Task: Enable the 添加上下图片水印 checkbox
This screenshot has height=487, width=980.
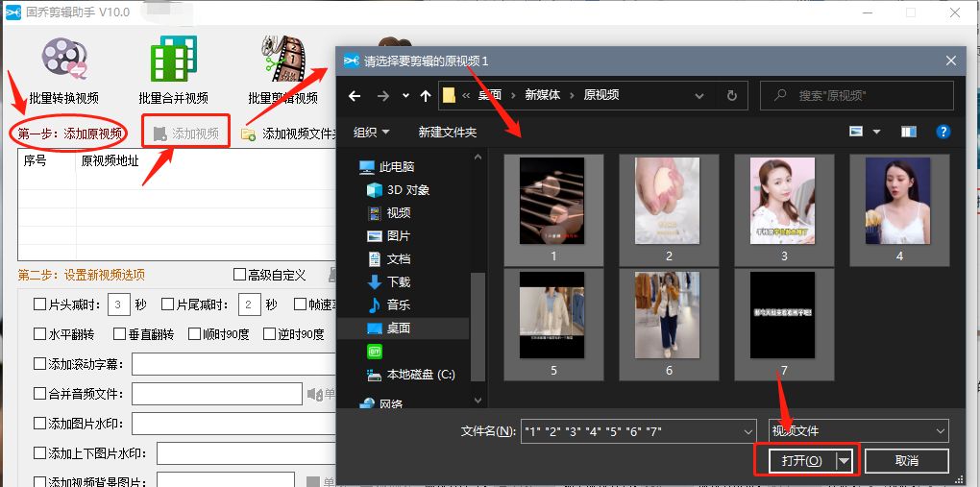Action: point(38,452)
